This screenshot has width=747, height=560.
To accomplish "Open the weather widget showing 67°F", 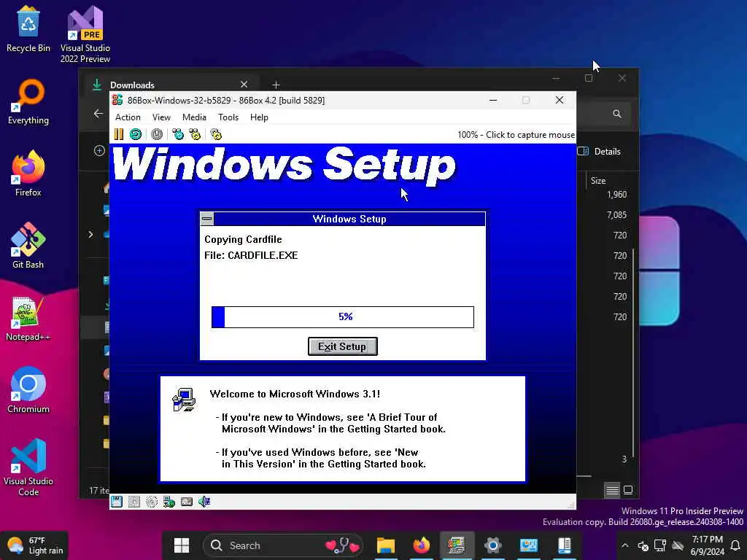I will click(x=35, y=545).
